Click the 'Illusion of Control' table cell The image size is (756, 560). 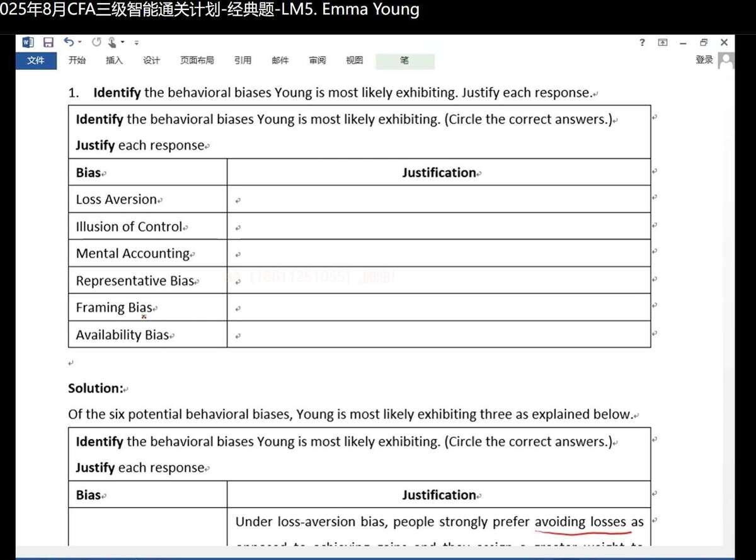[x=147, y=226]
